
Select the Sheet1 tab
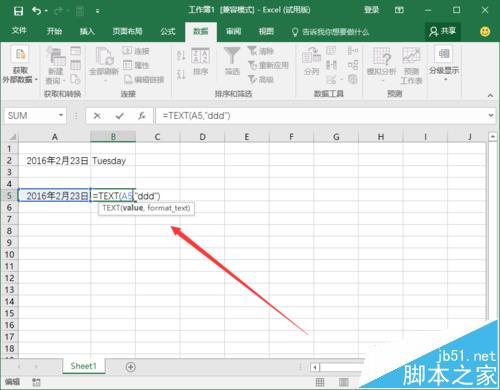(x=83, y=366)
